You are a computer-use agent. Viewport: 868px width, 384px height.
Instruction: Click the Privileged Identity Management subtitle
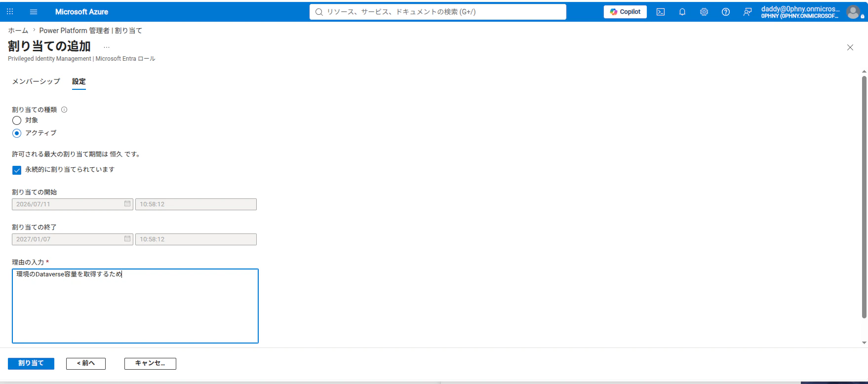coord(81,59)
